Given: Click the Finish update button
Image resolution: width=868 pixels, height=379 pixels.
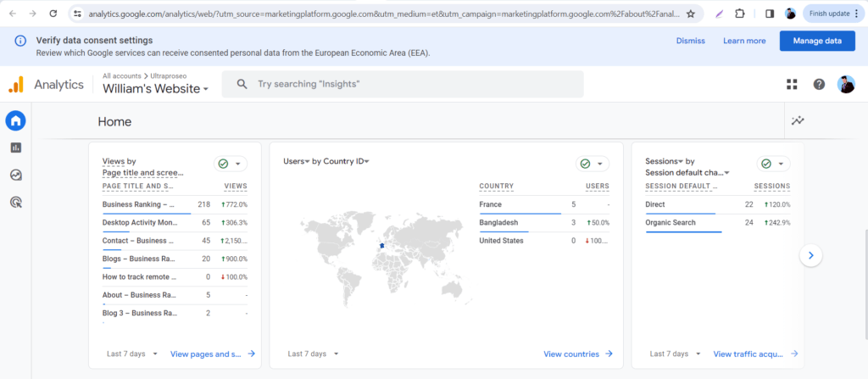Looking at the screenshot, I should click(x=833, y=14).
